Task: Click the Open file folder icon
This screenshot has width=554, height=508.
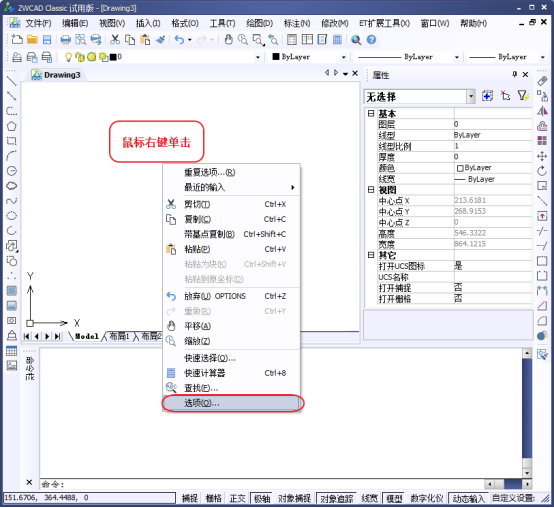Action: pyautogui.click(x=32, y=40)
